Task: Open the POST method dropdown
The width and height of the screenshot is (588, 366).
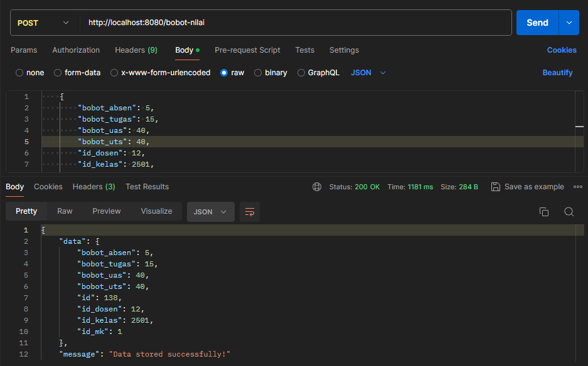Action: click(44, 23)
